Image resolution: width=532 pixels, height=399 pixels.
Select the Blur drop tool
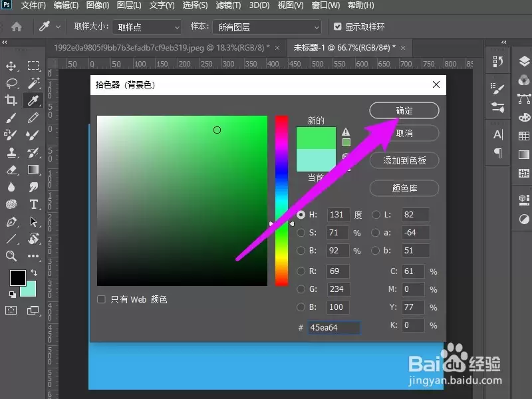11,187
